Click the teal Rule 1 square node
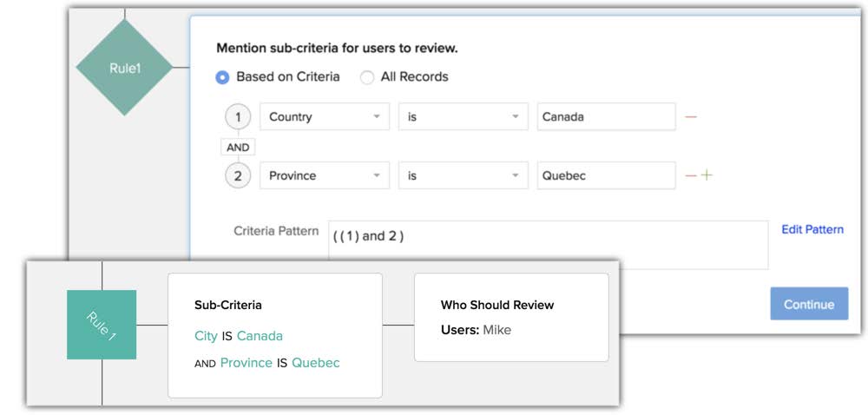This screenshot has height=415, width=868. 102,325
